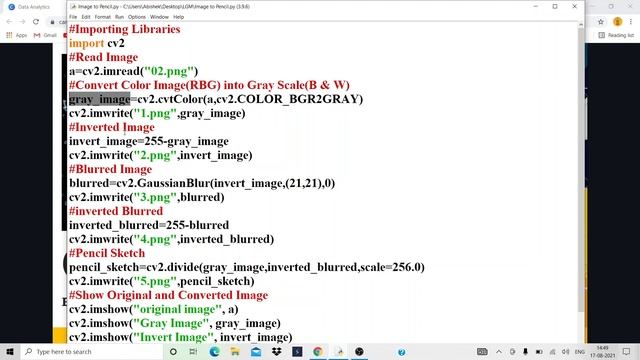Click Chrome's forward arrow button
The image size is (640, 360).
[22, 22]
